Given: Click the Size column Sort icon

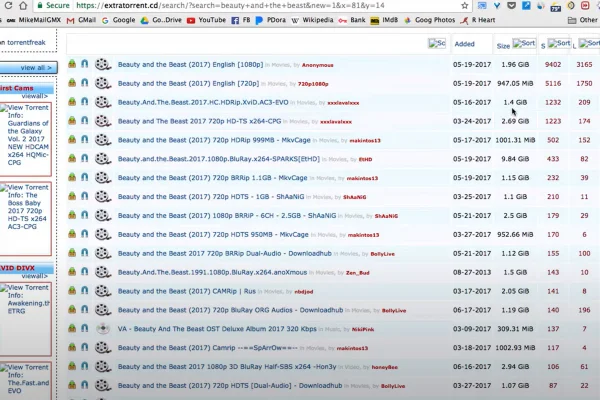Looking at the screenshot, I should coord(526,44).
